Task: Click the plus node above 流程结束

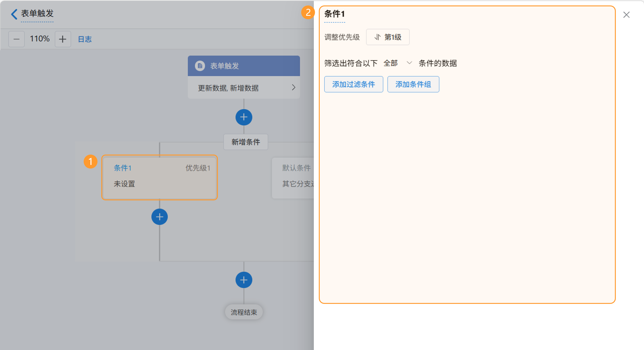Action: coord(244,280)
